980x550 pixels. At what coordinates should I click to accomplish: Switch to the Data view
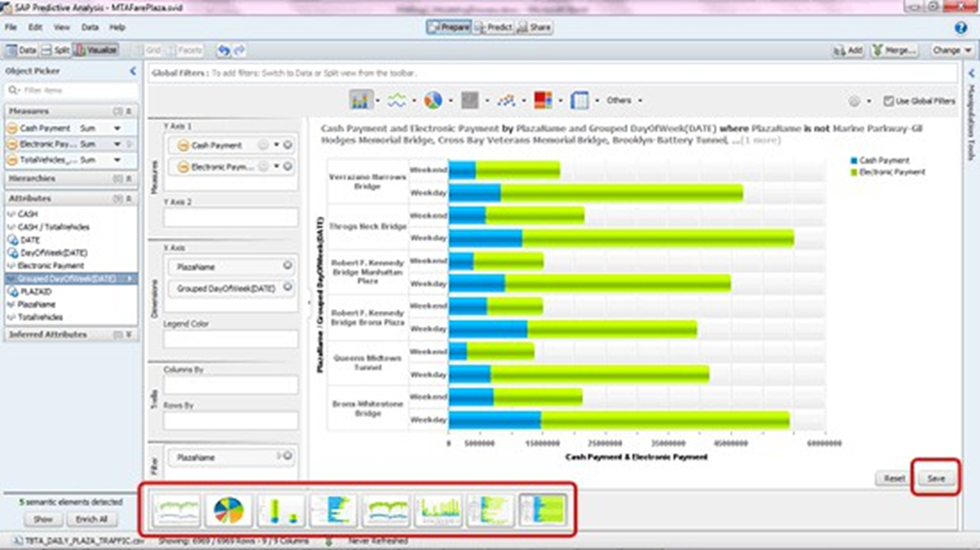tap(21, 50)
